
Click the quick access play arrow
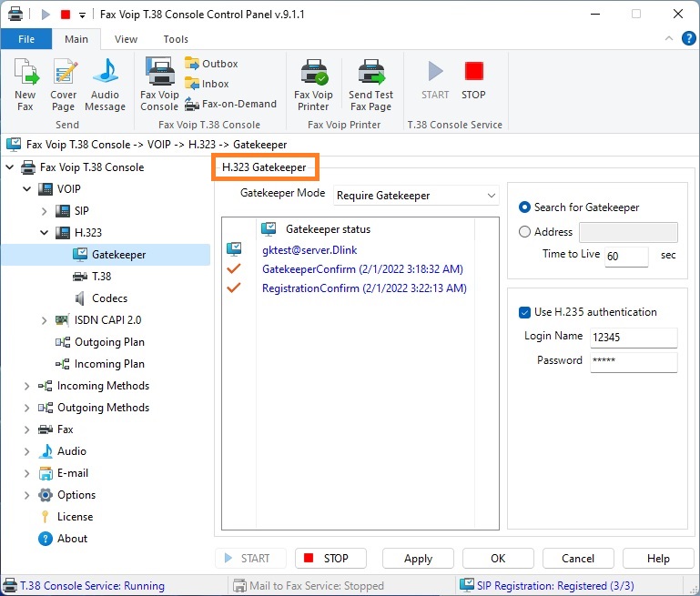46,15
